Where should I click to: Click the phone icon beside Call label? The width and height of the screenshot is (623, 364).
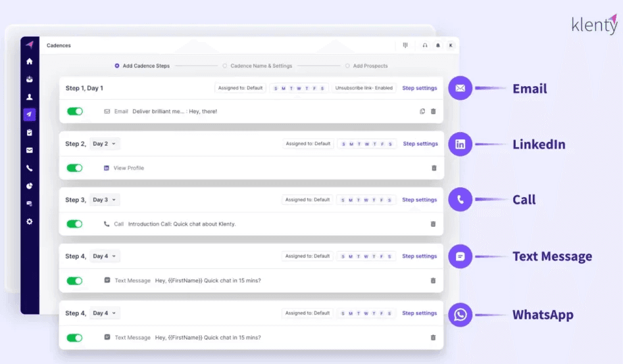point(107,224)
